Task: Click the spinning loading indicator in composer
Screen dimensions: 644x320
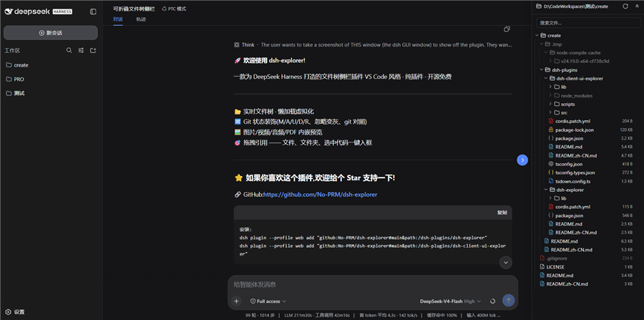Action: pyautogui.click(x=492, y=301)
